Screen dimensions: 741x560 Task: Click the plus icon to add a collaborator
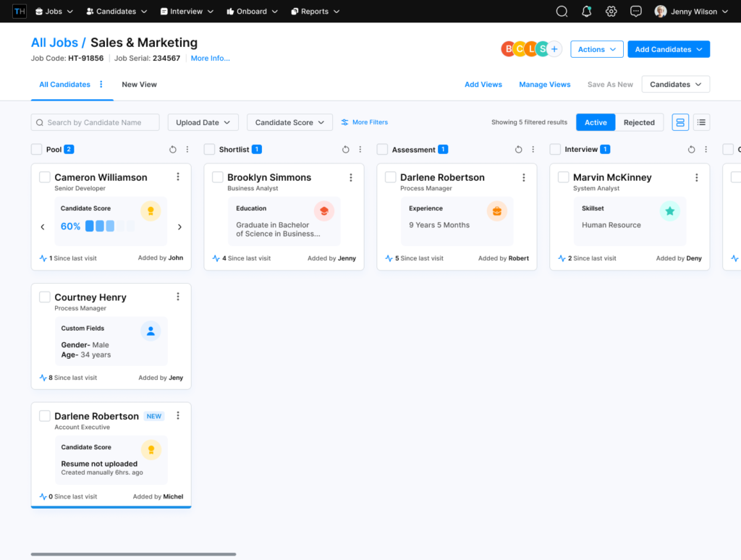554,48
